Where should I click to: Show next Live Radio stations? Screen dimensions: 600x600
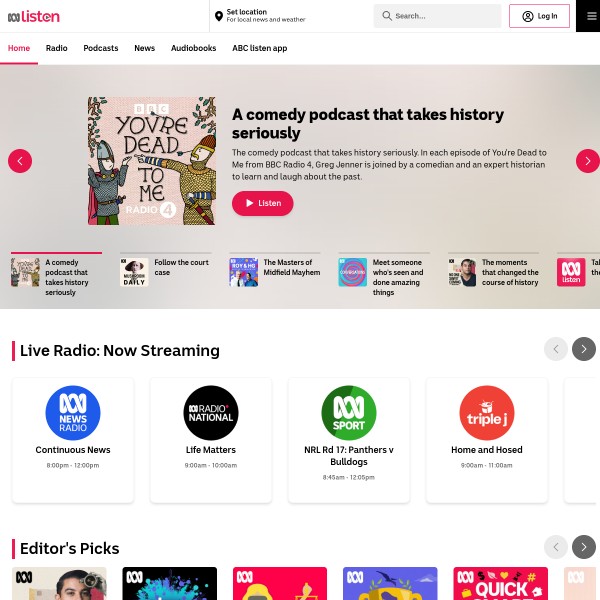[x=584, y=349]
